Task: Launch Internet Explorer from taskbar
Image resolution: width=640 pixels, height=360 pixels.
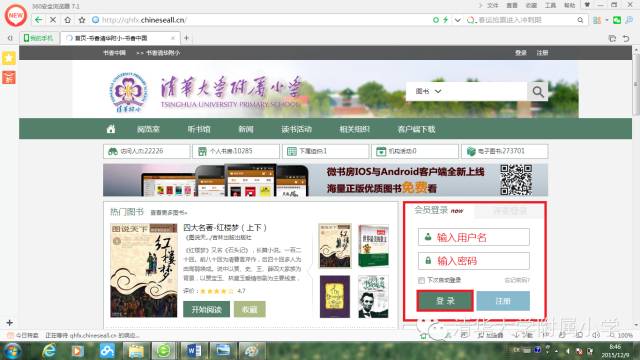Action: (49, 351)
